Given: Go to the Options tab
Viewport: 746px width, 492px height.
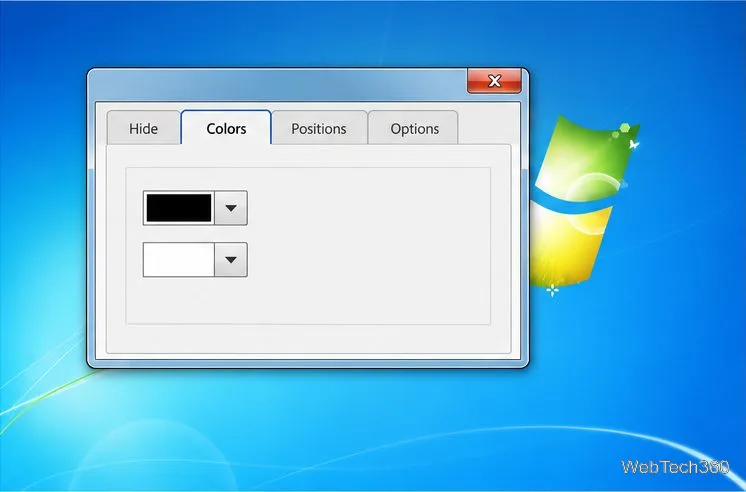Looking at the screenshot, I should [x=413, y=128].
